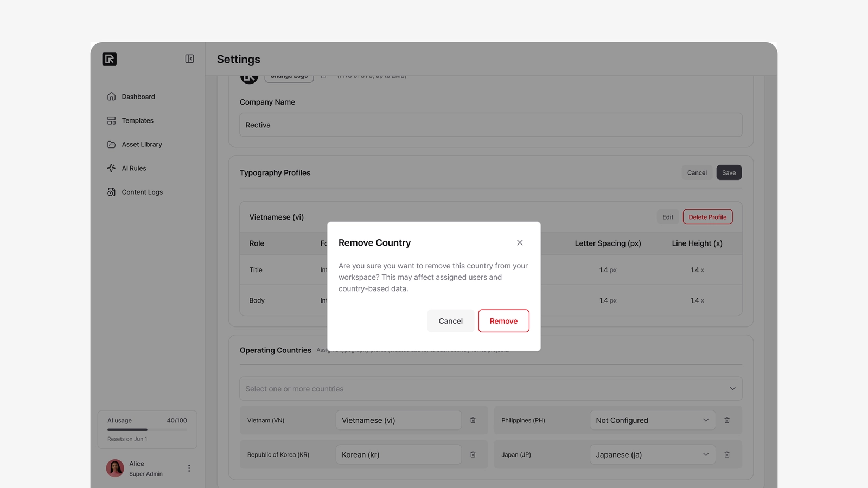Delete the Vietnamese (vi) profile
Screen dimensions: 868x488
click(x=707, y=217)
